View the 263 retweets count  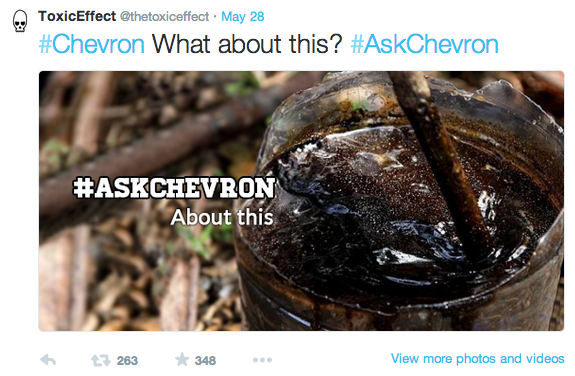pyautogui.click(x=127, y=361)
